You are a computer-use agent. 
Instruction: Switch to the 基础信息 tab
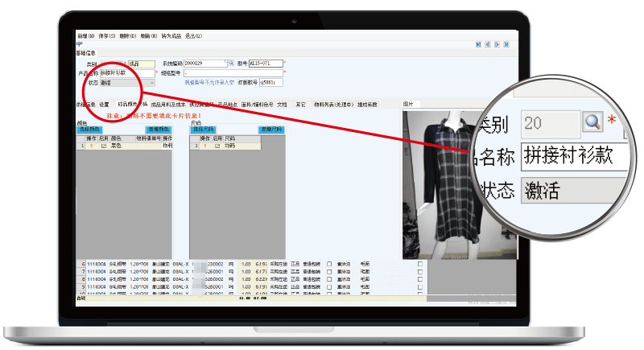point(86,53)
